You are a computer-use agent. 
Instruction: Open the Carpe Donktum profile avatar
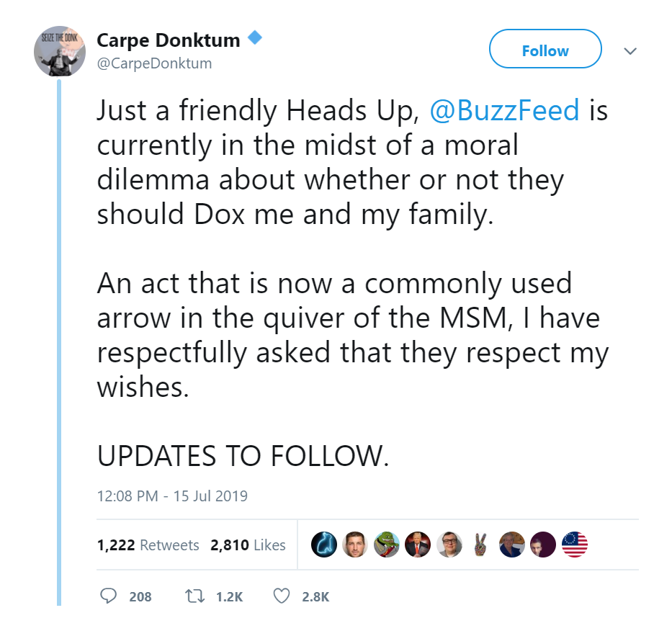60,54
